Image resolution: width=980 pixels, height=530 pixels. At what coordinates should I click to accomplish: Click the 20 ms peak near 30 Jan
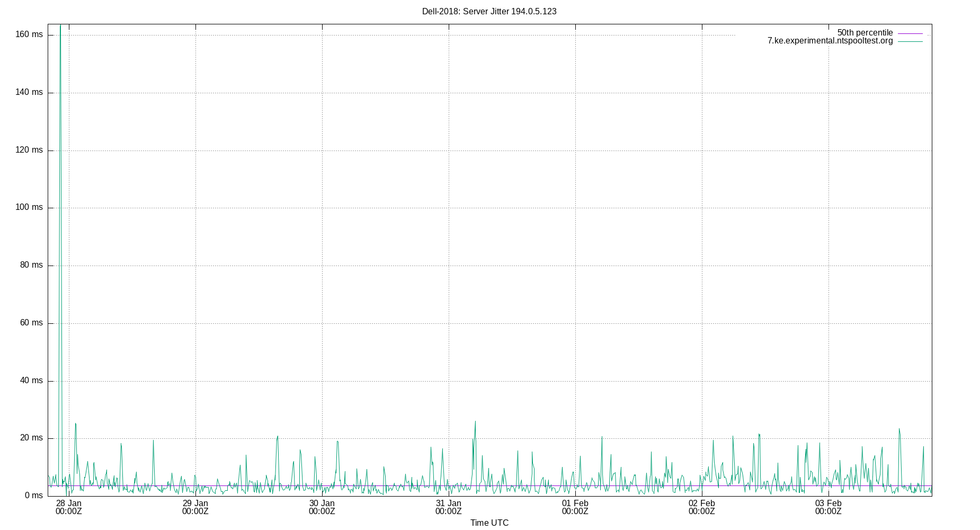click(x=337, y=442)
